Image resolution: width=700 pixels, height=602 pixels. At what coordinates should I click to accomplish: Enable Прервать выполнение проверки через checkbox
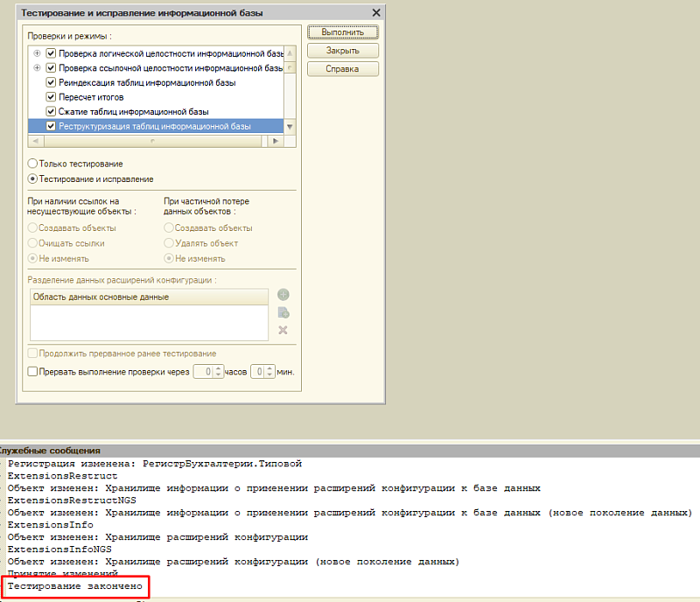33,372
